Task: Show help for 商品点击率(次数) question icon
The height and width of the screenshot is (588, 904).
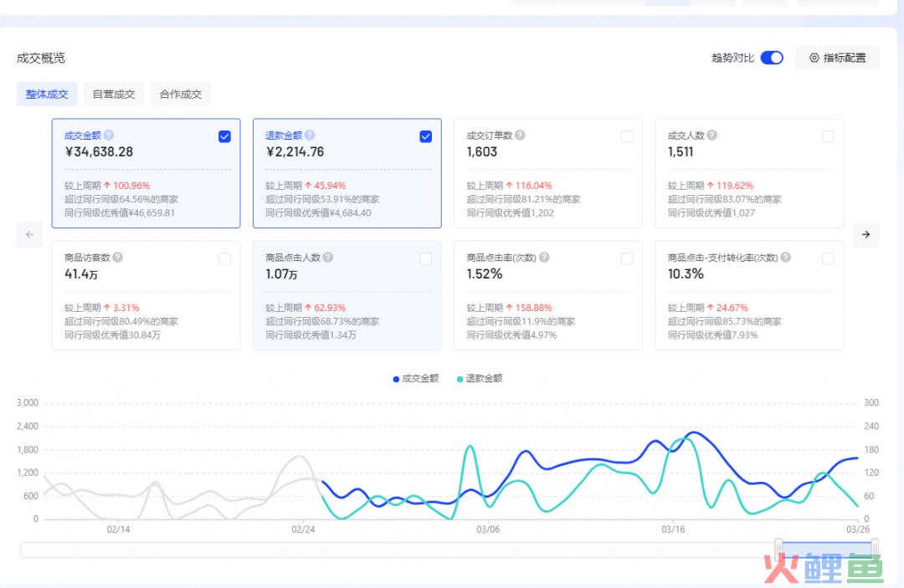Action: [544, 258]
